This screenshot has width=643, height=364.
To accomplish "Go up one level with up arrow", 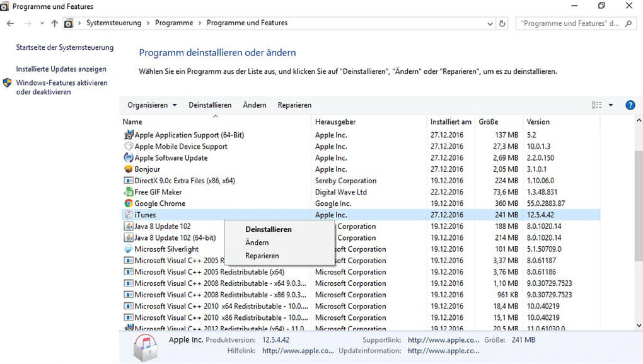I will pos(55,23).
